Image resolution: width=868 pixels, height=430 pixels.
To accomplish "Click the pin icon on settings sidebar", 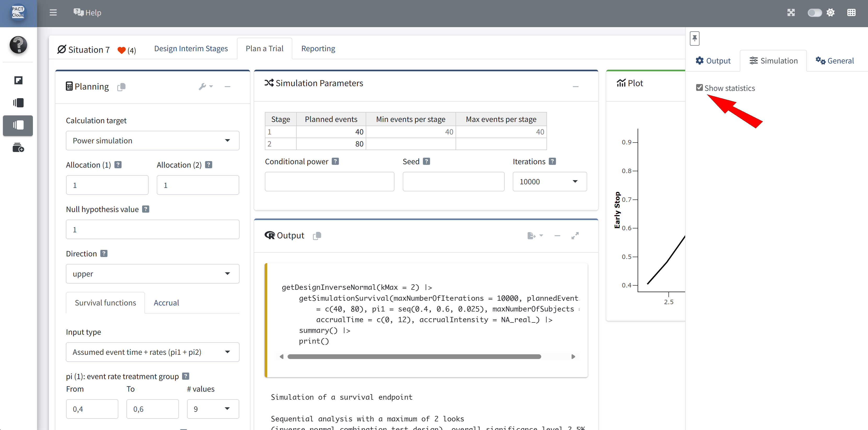I will 695,38.
